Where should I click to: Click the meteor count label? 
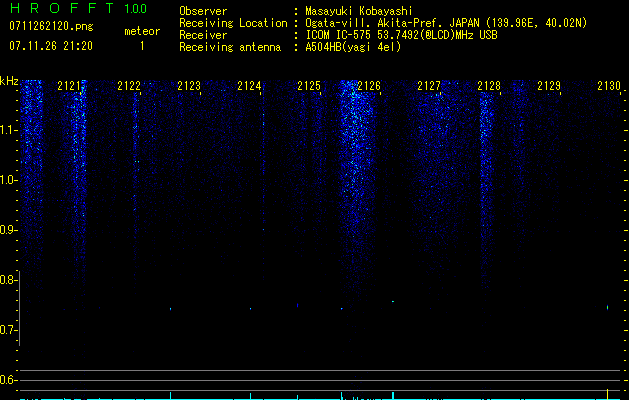pos(142,31)
